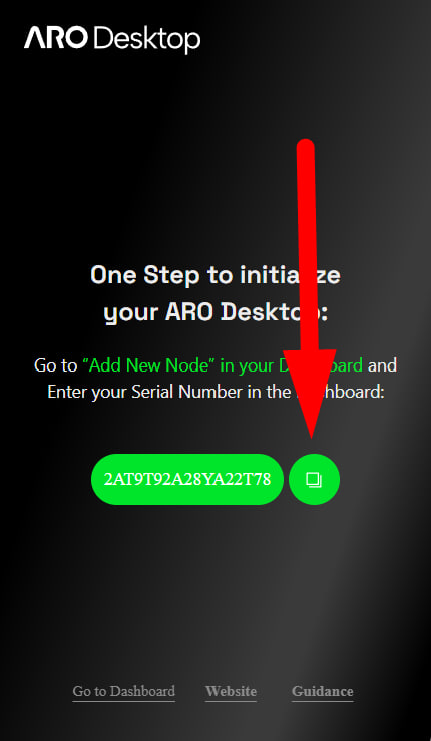Click the "your ARO Desktop:" heading line
This screenshot has width=431, height=741.
216,312
